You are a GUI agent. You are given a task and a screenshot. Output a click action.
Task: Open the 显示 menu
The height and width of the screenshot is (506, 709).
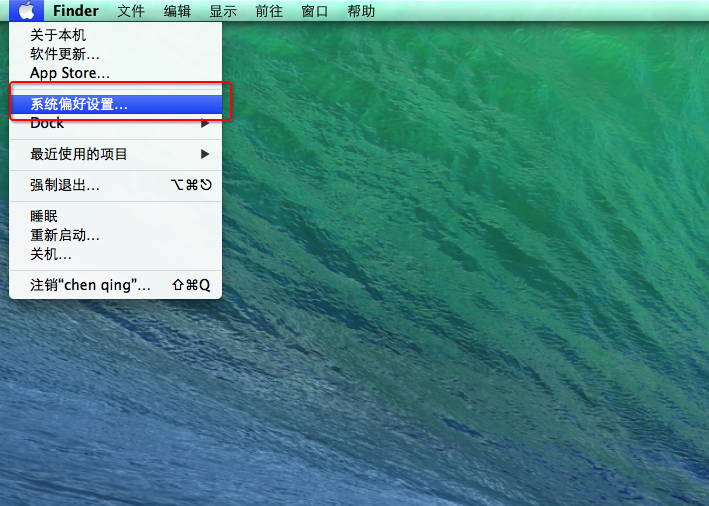click(x=223, y=11)
